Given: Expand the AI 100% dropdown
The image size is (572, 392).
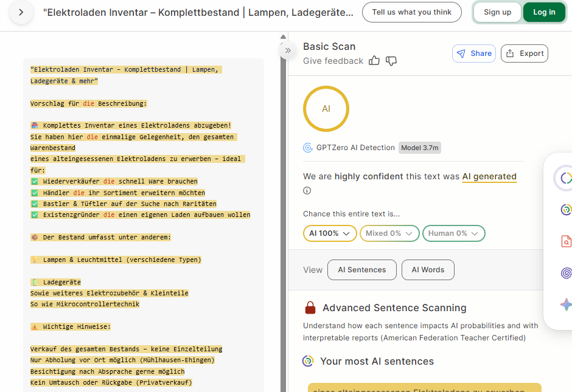Looking at the screenshot, I should [330, 233].
